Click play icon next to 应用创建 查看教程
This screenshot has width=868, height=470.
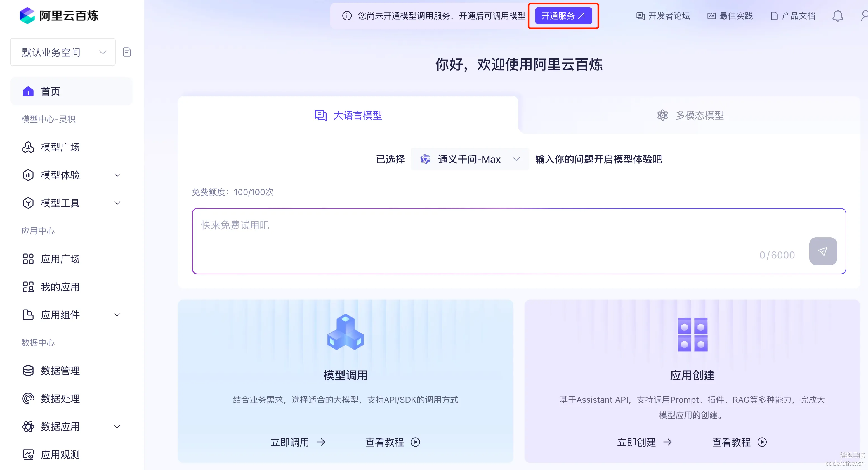(x=762, y=442)
